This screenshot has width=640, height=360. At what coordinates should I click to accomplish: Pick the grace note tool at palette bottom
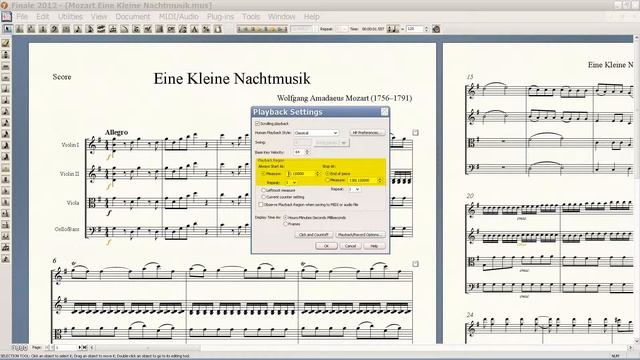[x=6, y=259]
